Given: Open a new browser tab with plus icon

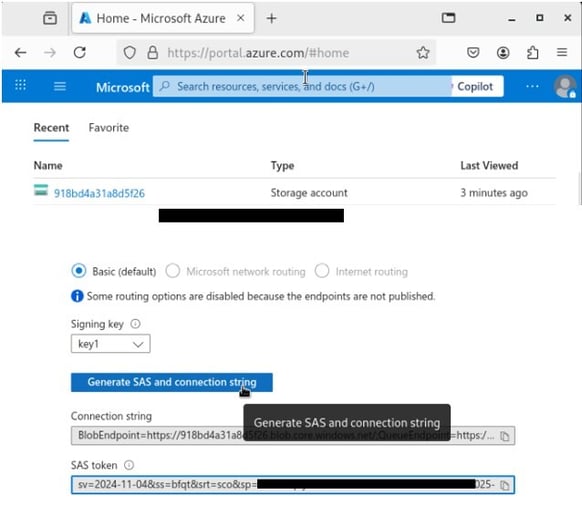Looking at the screenshot, I should [x=271, y=18].
